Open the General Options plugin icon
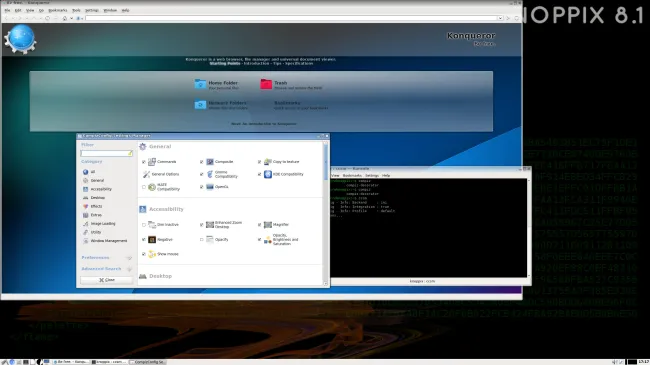Screen dimensions: 650x365 point(146,174)
